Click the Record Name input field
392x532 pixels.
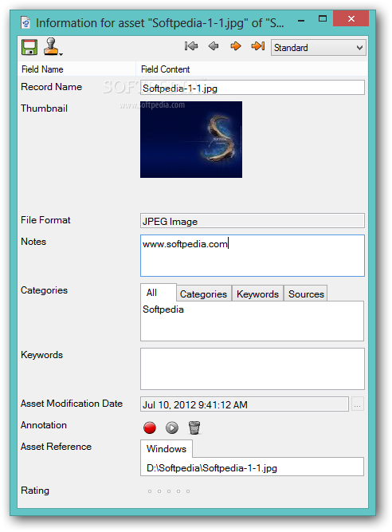[x=253, y=88]
